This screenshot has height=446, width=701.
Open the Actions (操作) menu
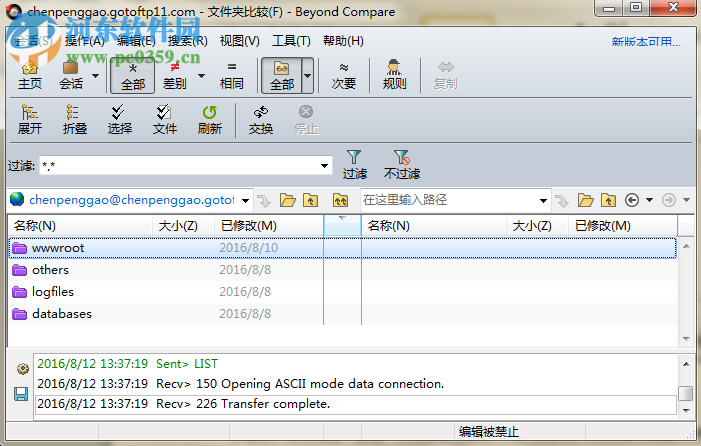point(84,41)
